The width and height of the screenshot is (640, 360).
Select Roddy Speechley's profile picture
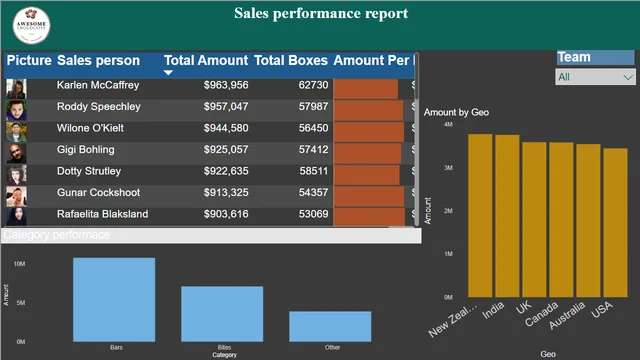(16, 110)
